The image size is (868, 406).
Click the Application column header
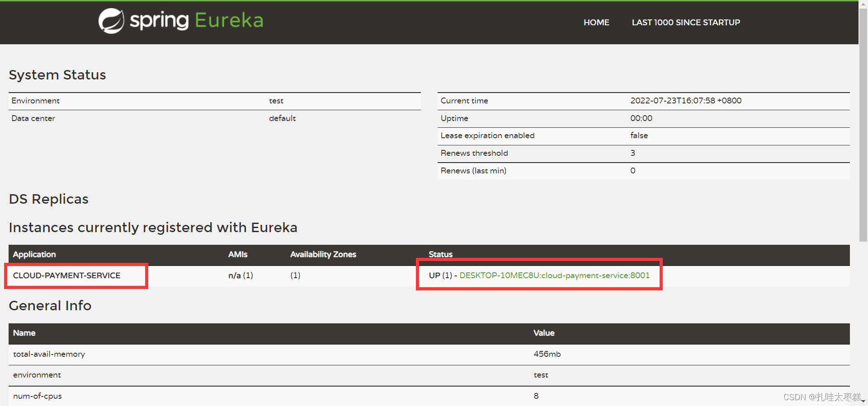(34, 255)
